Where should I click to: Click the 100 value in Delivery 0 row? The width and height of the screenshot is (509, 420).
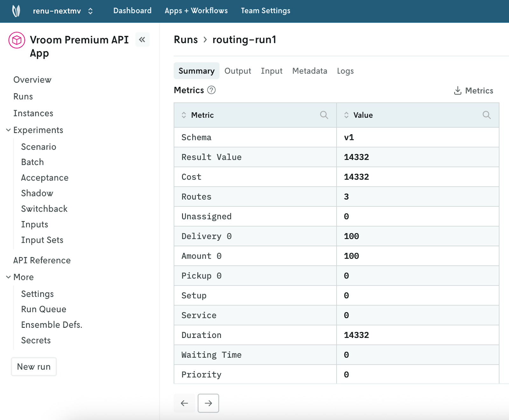(352, 236)
